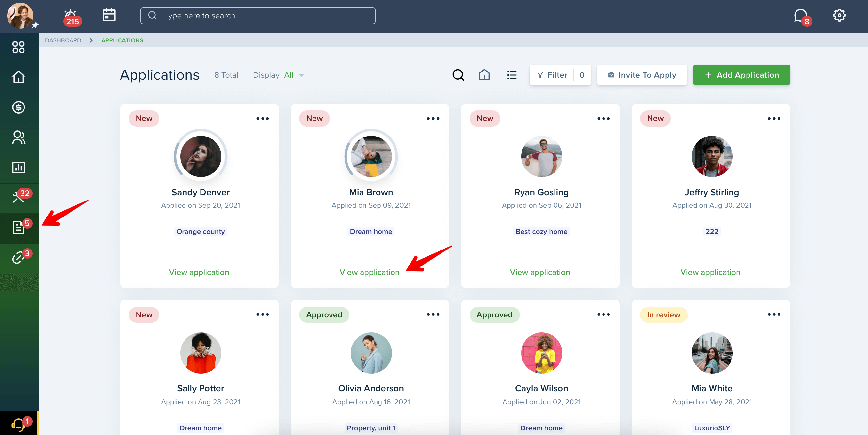Open Mia Brown card options menu
Screen dimensions: 868x435
[433, 118]
